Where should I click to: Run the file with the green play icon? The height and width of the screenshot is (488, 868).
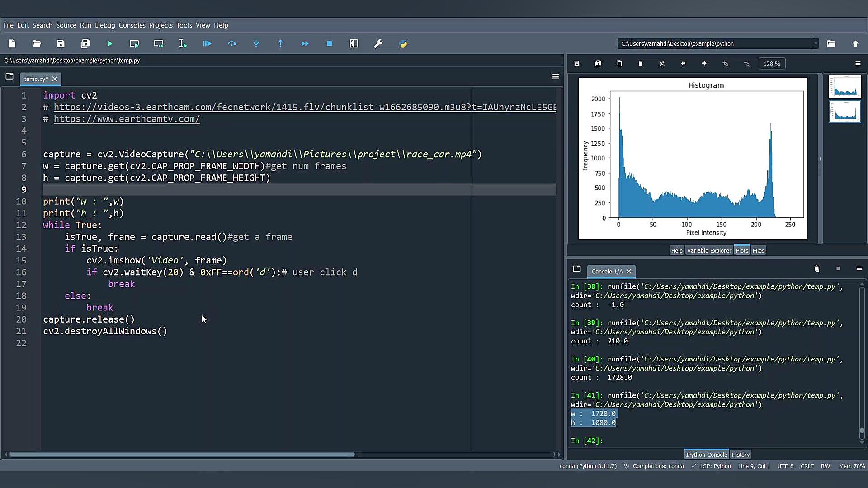point(110,44)
